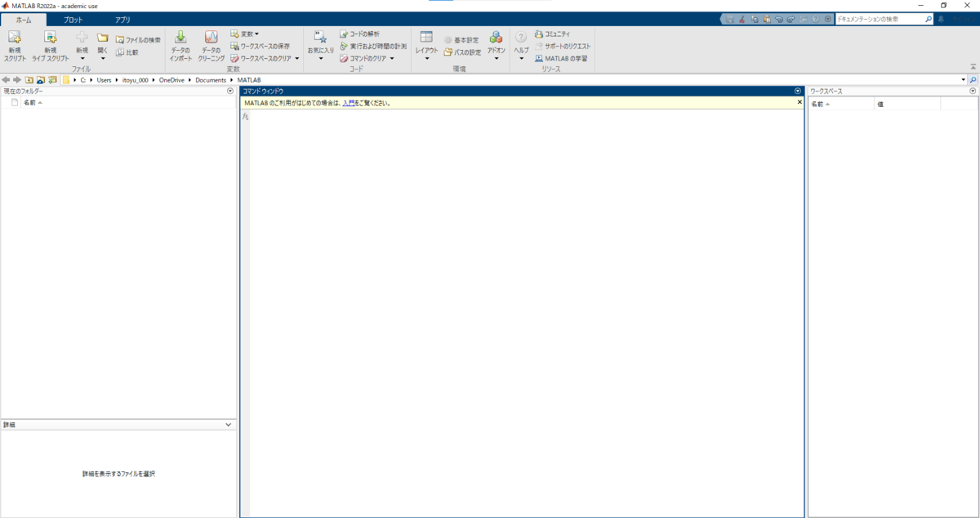This screenshot has height=518, width=980.
Task: Click 実行および時間の計測 (Run and Time)
Action: (x=372, y=46)
